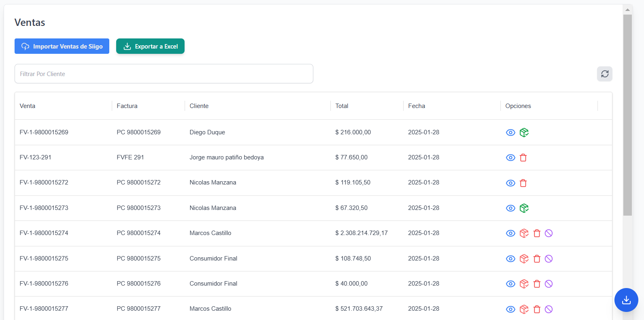
Task: Click trash icon for FV-1-9800015277
Action: point(537,309)
